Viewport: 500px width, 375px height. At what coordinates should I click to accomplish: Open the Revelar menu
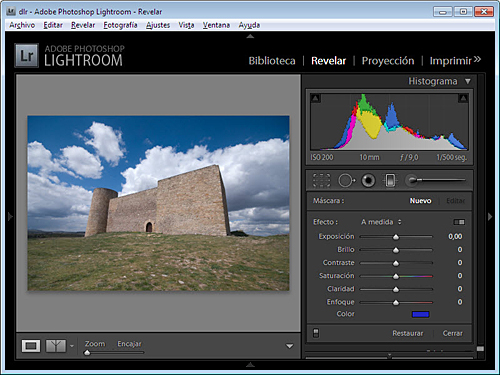83,25
